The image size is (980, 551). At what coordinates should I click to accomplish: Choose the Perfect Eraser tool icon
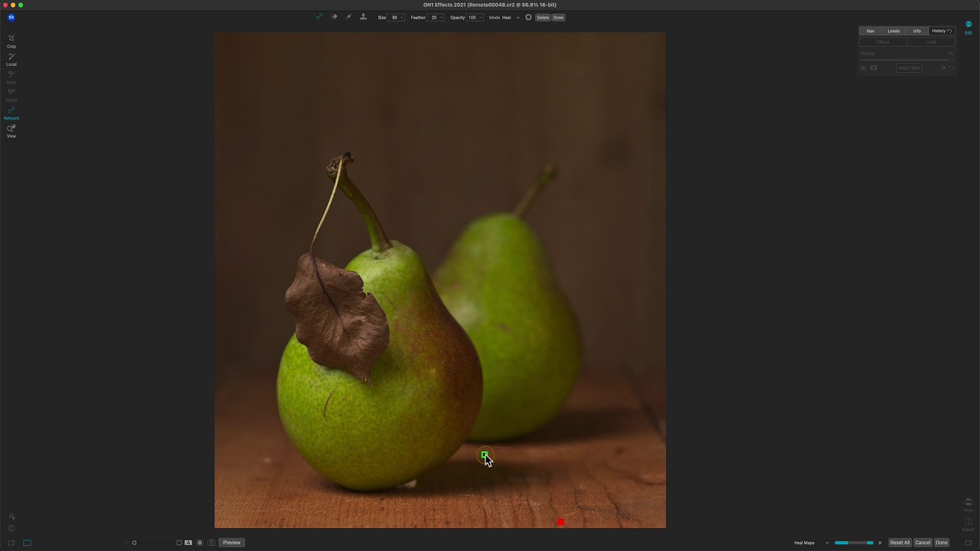click(x=334, y=17)
